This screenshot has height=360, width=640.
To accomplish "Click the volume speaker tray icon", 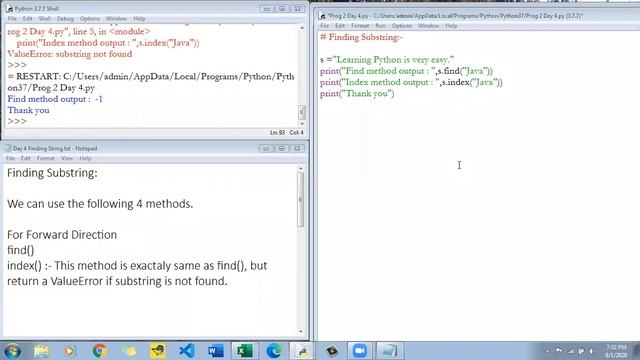I will [x=591, y=351].
